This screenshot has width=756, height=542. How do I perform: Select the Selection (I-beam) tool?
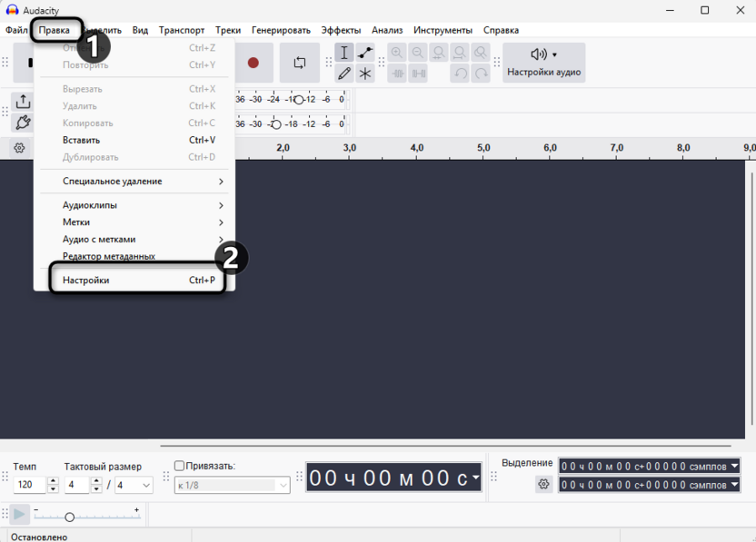click(343, 53)
